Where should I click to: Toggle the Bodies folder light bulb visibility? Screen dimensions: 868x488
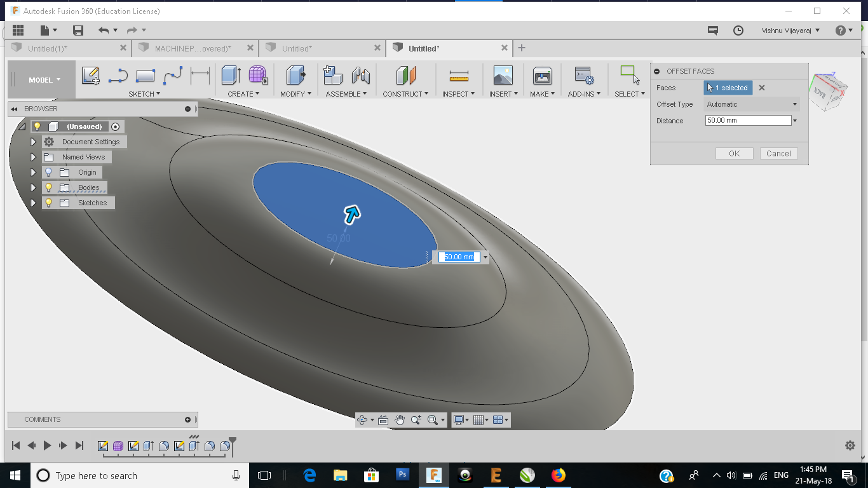tap(49, 187)
